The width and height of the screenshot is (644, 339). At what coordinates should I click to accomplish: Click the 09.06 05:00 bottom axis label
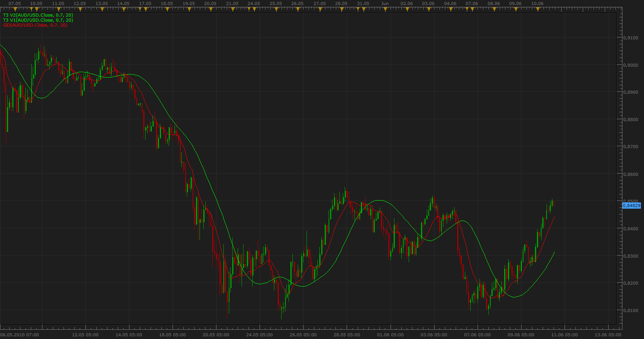(x=521, y=335)
